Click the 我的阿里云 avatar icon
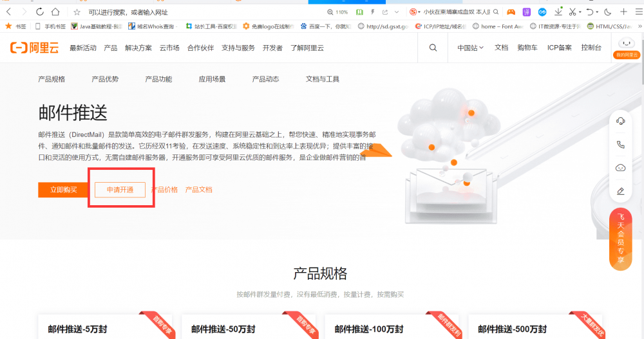Viewport: 644px width, 339px height. click(627, 48)
